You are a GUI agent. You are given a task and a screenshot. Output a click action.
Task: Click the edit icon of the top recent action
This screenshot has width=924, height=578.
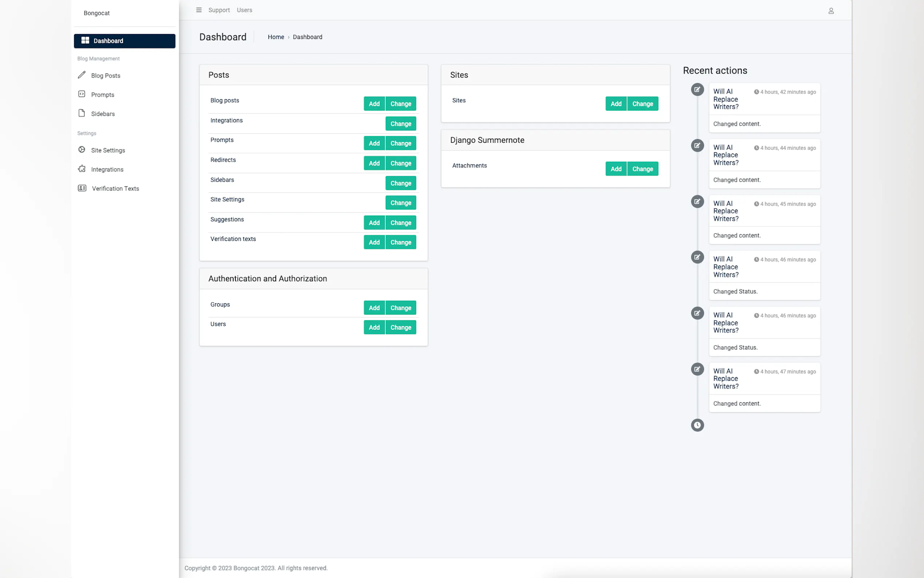pos(697,90)
